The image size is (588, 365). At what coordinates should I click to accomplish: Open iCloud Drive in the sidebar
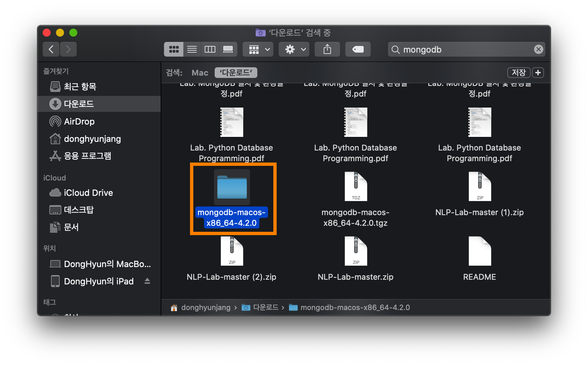pos(99,193)
